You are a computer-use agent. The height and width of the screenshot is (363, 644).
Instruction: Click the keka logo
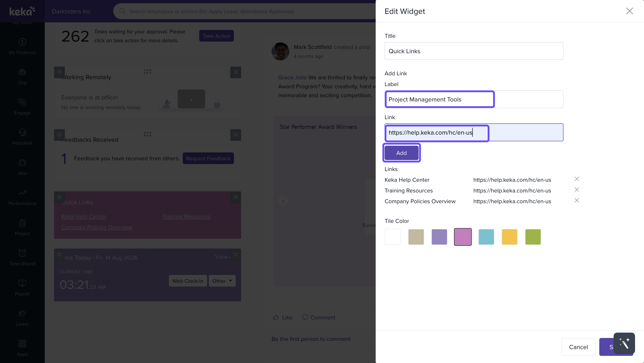click(22, 11)
